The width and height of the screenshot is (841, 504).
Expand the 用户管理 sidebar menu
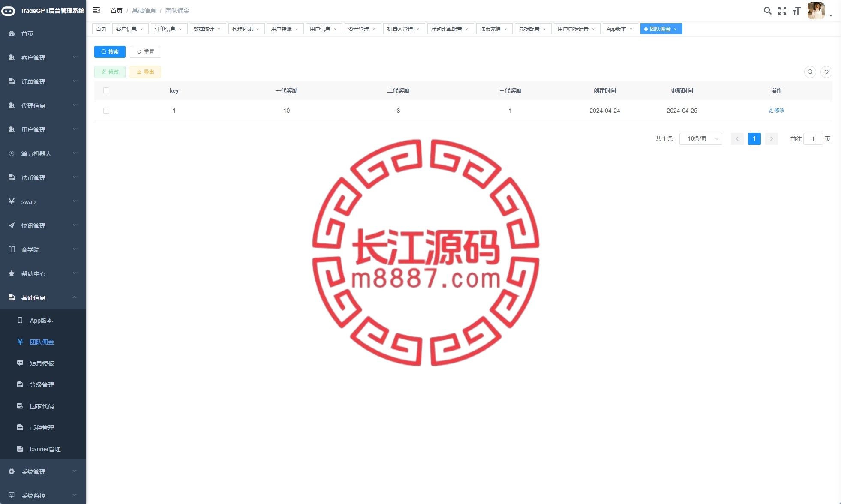[43, 130]
